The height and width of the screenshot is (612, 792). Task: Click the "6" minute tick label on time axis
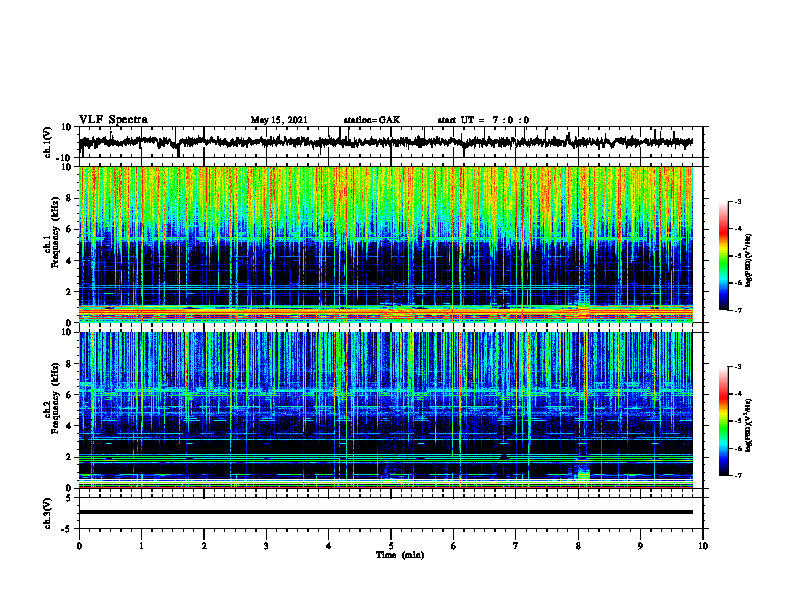(454, 546)
